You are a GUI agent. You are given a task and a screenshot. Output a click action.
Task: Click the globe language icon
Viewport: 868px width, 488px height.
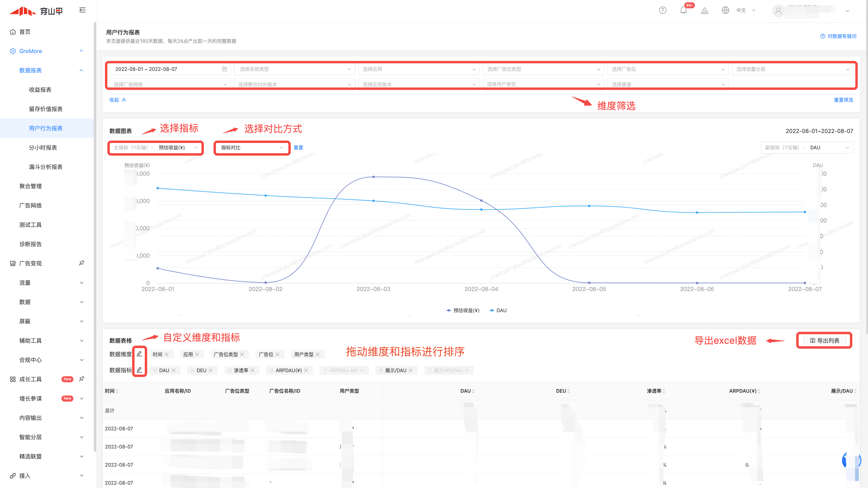coord(725,10)
